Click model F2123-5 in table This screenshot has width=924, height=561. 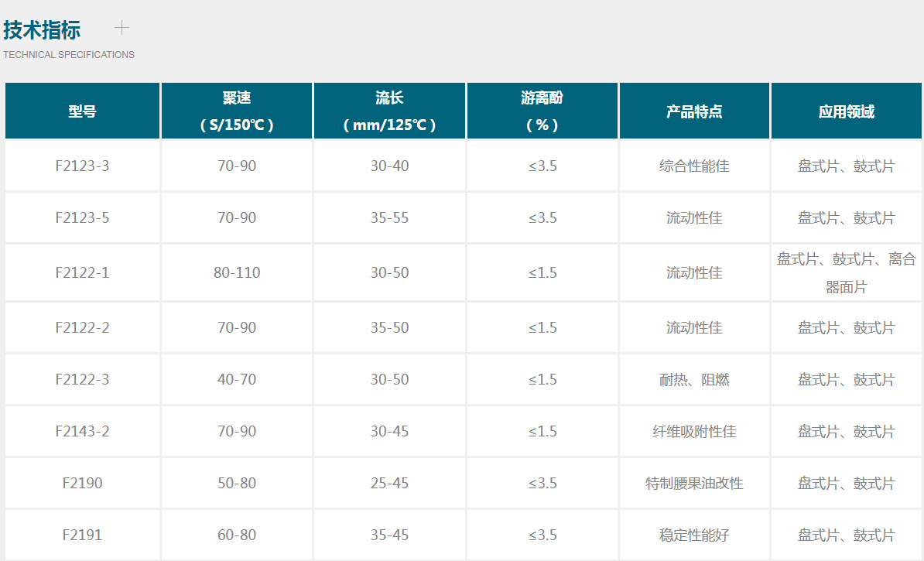(83, 217)
